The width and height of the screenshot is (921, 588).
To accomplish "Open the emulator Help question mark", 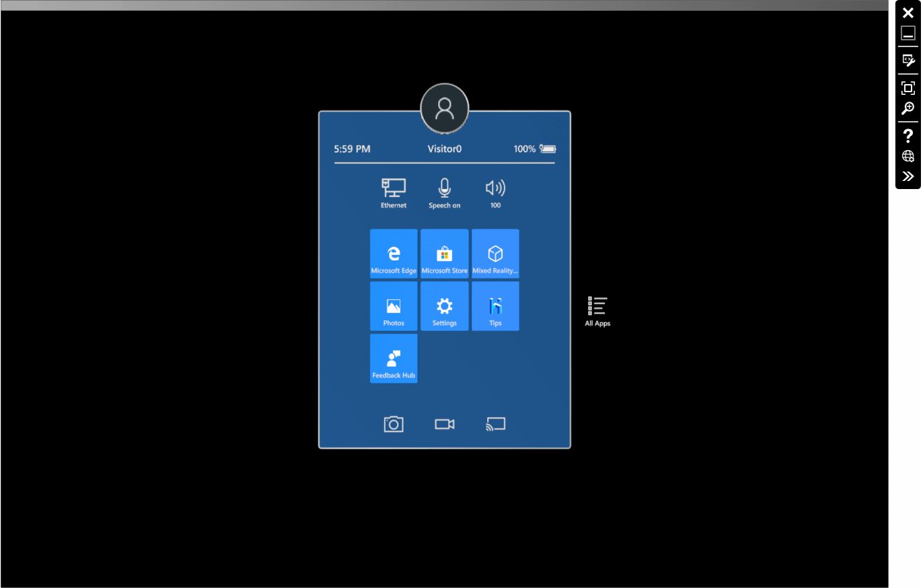I will pos(908,136).
